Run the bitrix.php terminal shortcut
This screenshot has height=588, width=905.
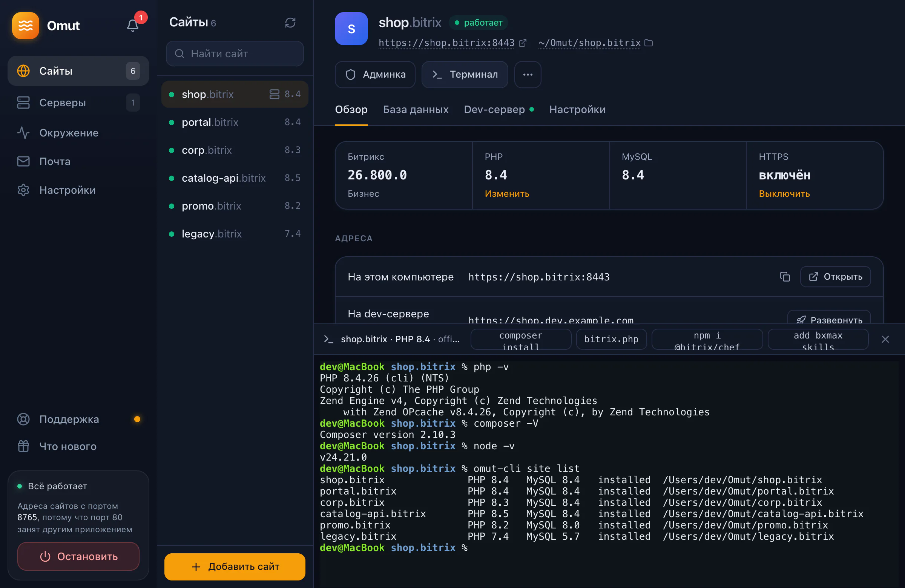pyautogui.click(x=611, y=339)
